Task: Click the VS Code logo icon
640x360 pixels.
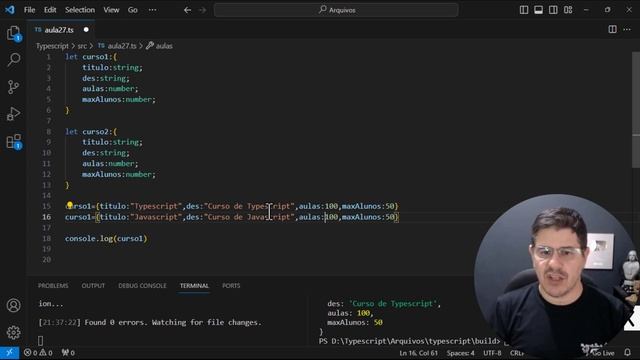Action: pyautogui.click(x=10, y=9)
